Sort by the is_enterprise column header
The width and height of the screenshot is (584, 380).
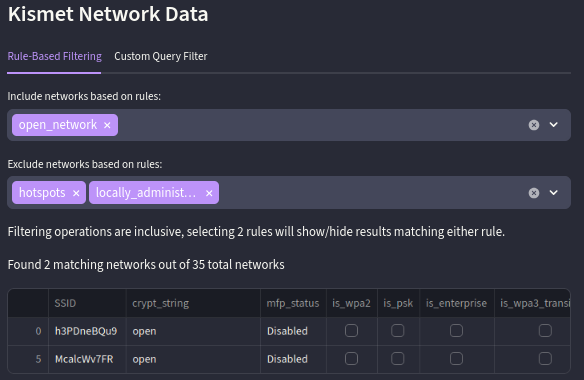coord(457,303)
